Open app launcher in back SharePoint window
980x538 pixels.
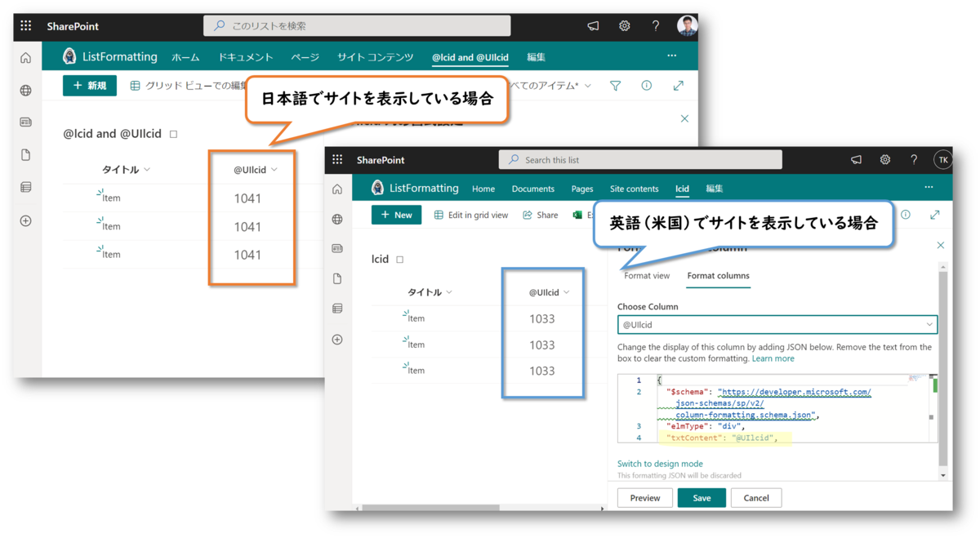[x=26, y=26]
